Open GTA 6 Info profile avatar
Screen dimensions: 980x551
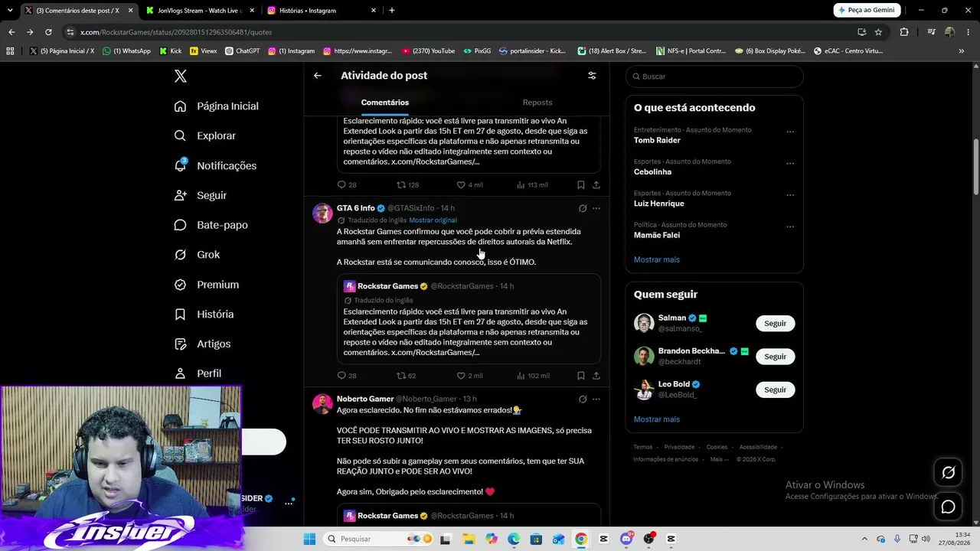click(x=322, y=213)
